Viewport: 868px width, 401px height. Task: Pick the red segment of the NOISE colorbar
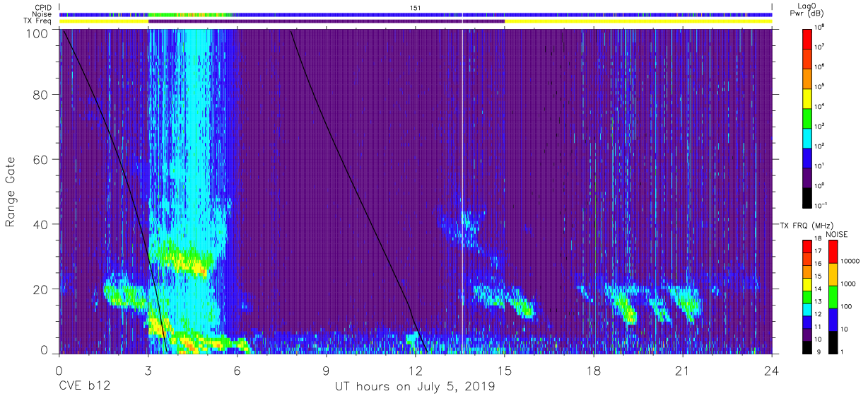834,252
